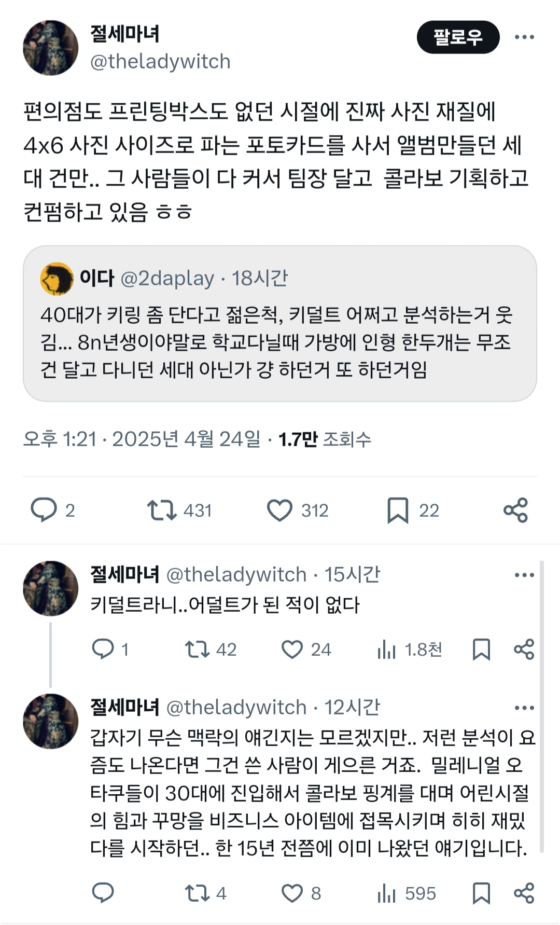Open the more options menu of the main tweet
Viewport: 560px width, 925px height.
pyautogui.click(x=524, y=37)
